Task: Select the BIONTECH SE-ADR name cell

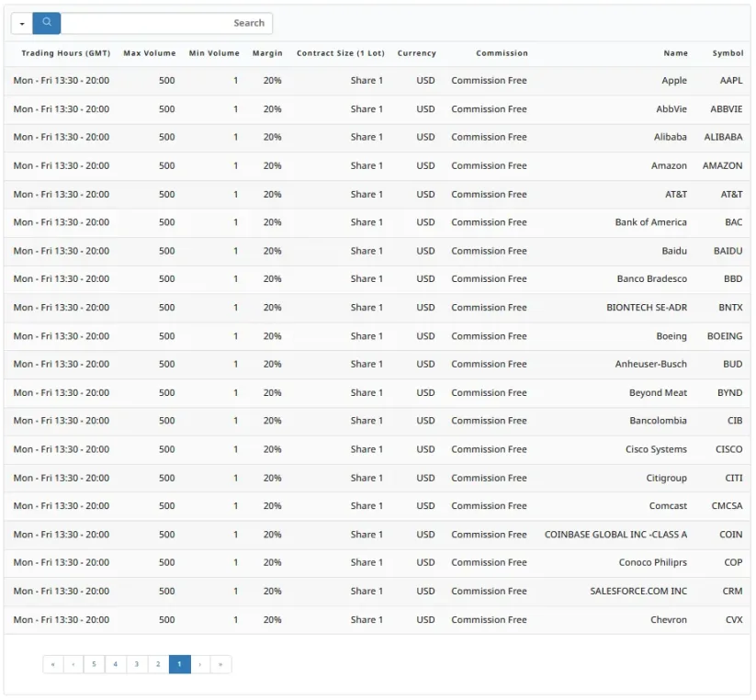Action: 647,308
